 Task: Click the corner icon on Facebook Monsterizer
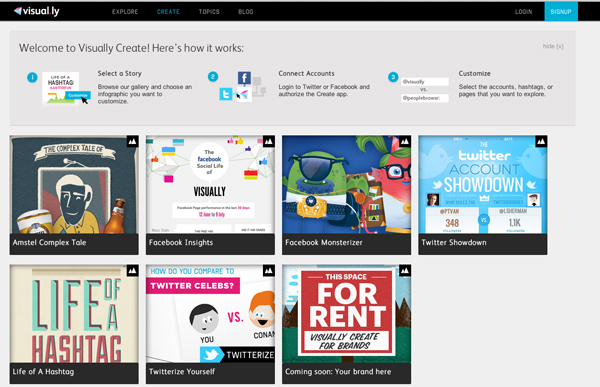[x=405, y=141]
